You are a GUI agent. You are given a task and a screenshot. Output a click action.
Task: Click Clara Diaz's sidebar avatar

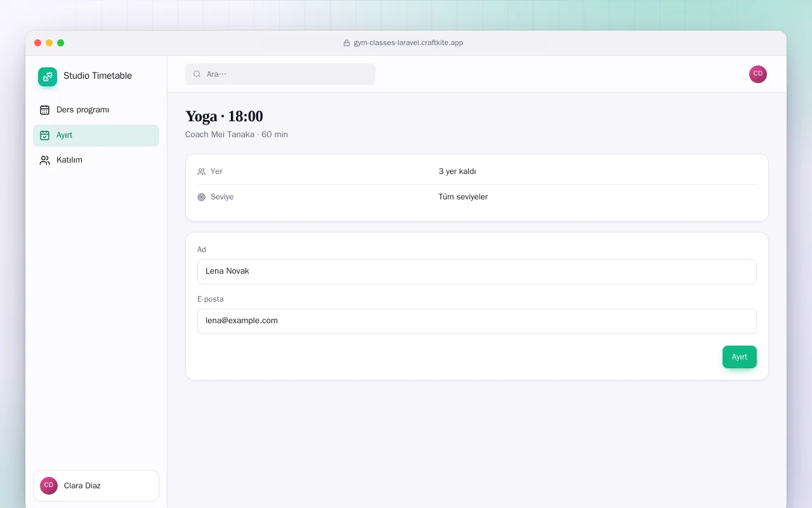pos(49,486)
